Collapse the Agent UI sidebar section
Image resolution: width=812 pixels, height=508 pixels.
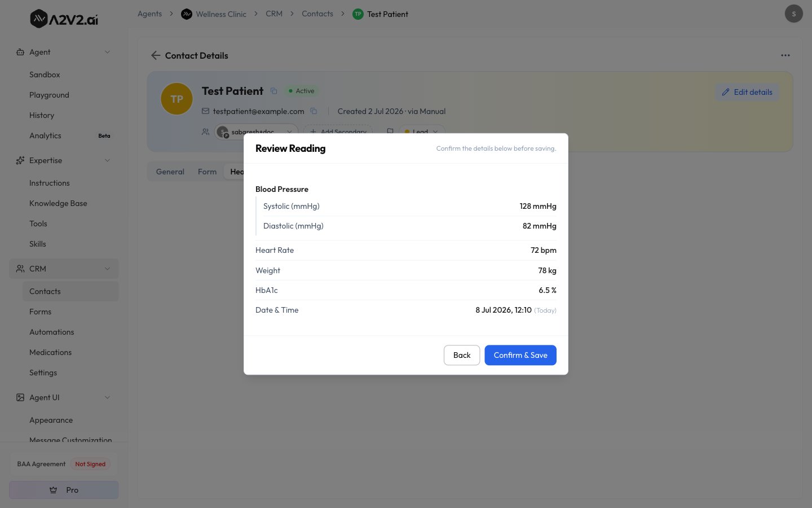tap(107, 397)
